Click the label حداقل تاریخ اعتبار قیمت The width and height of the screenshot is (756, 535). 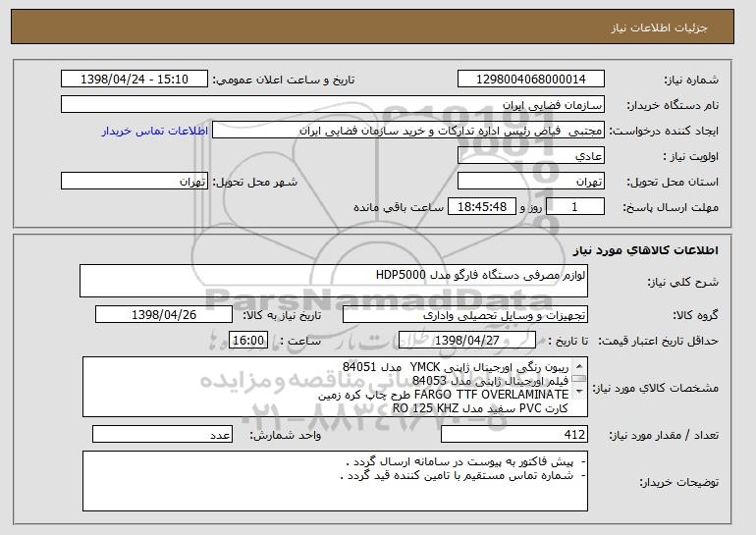(659, 342)
